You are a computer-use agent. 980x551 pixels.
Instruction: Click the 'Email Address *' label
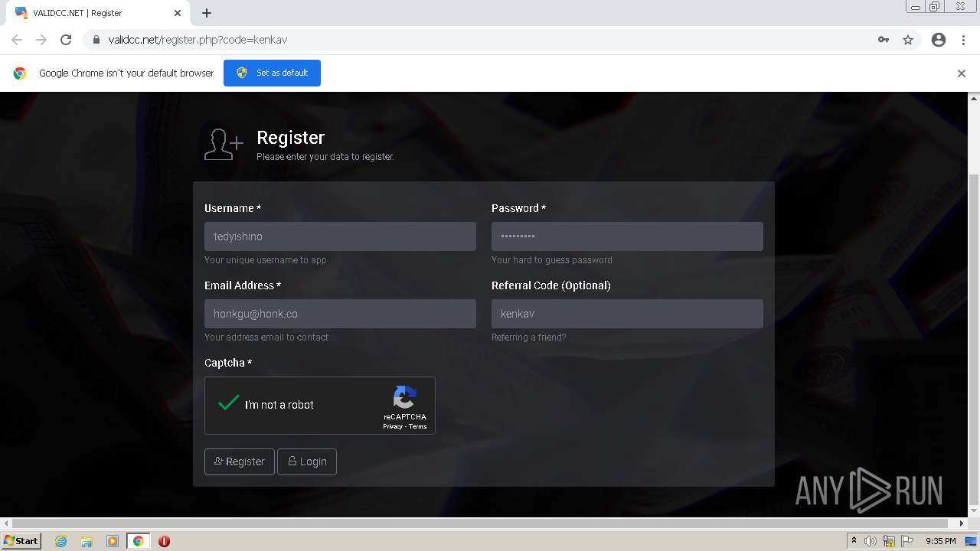(x=243, y=285)
